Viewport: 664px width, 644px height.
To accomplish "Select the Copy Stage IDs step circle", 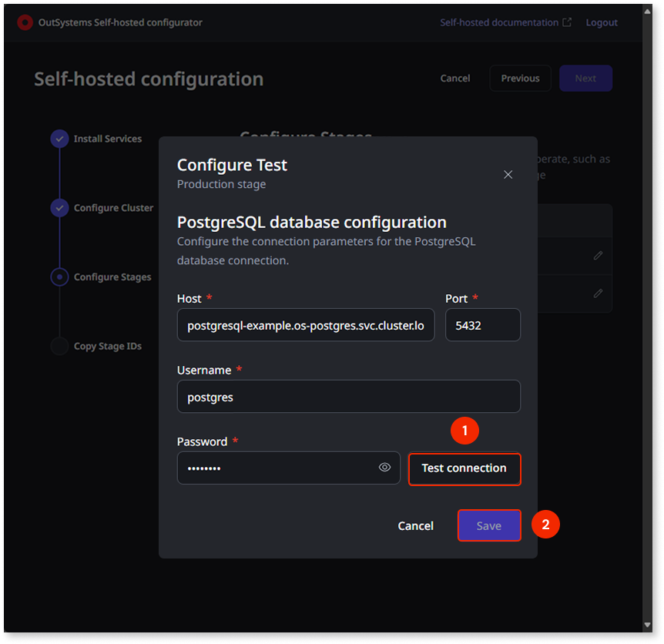I will click(x=60, y=346).
